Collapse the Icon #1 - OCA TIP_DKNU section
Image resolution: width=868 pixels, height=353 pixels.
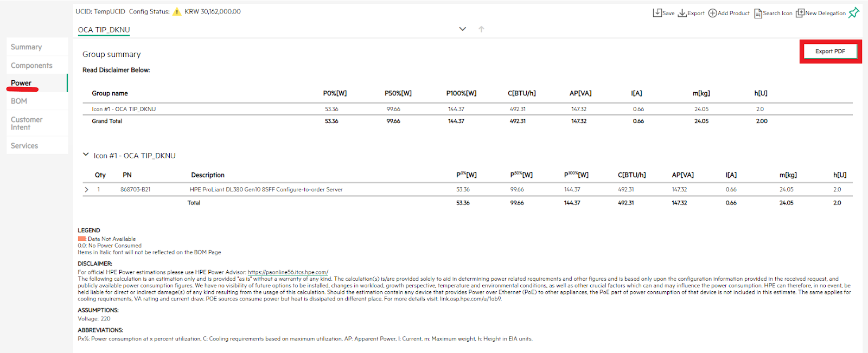pos(86,155)
